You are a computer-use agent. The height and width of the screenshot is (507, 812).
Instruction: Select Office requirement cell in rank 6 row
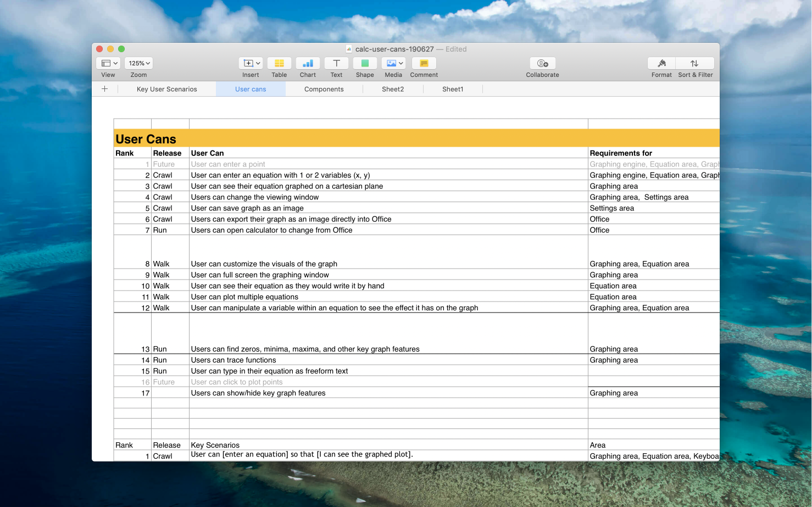coord(654,219)
